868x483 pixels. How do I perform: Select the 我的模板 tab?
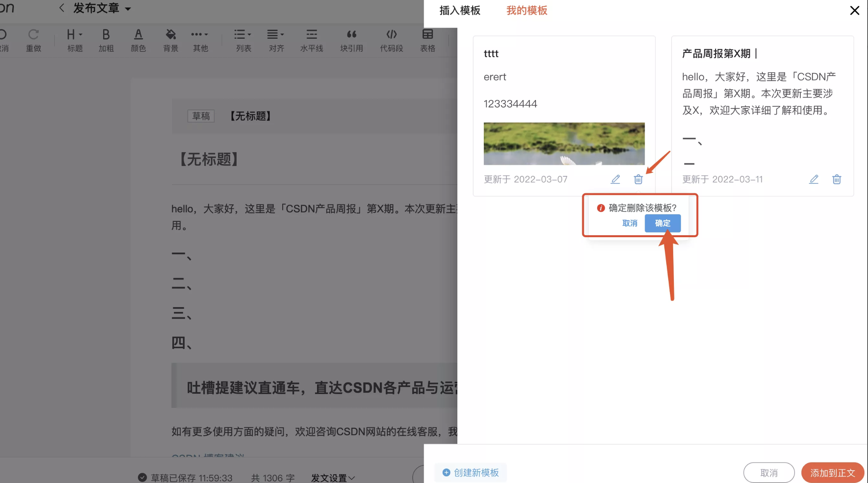pos(526,11)
